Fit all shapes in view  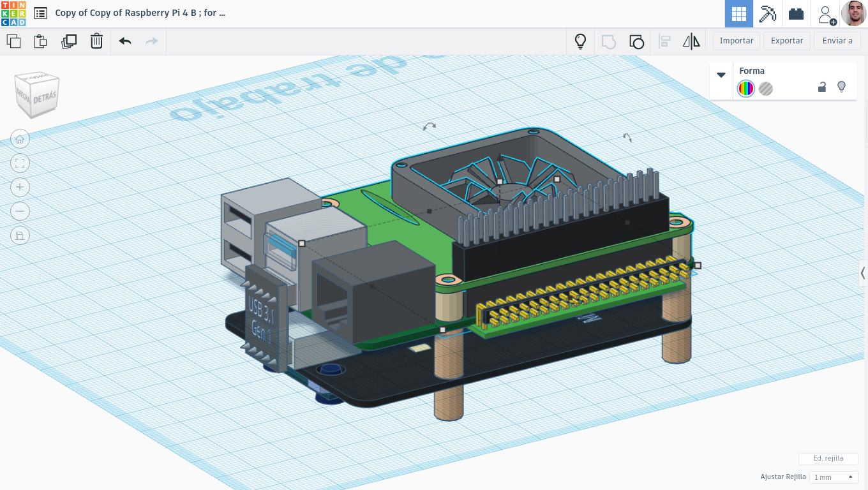pos(20,163)
